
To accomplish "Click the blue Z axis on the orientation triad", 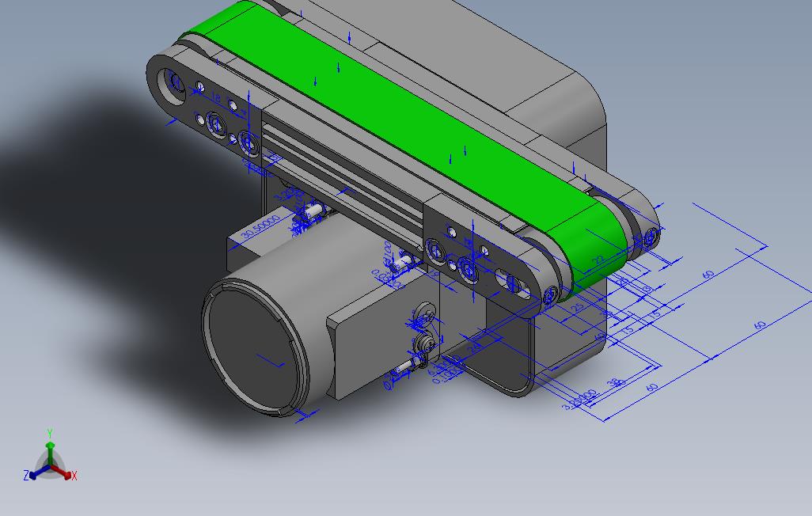I will coord(36,473).
